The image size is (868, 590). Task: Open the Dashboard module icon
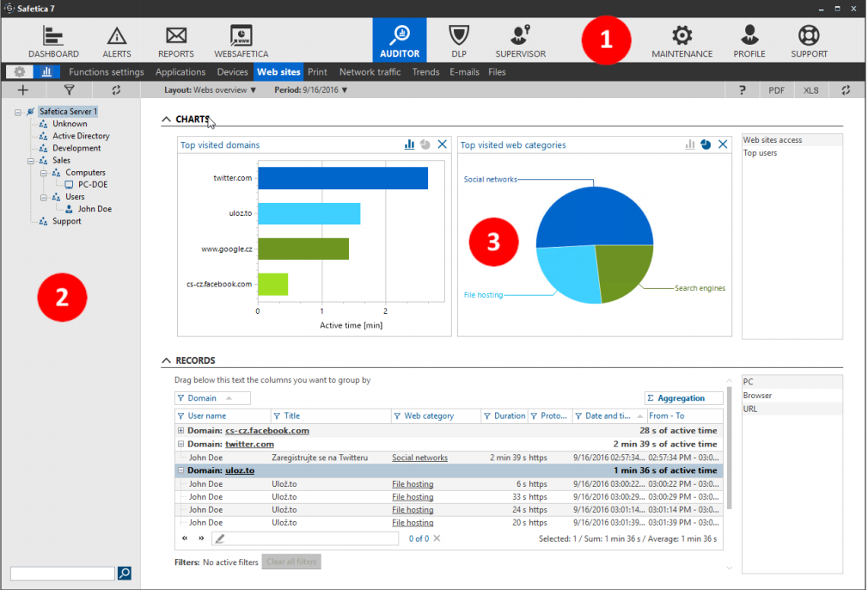53,37
